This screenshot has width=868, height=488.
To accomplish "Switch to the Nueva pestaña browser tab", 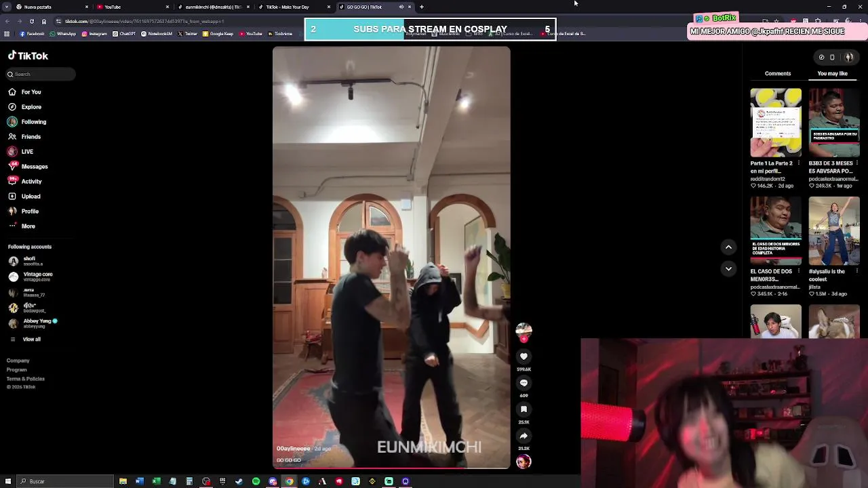I will point(51,7).
